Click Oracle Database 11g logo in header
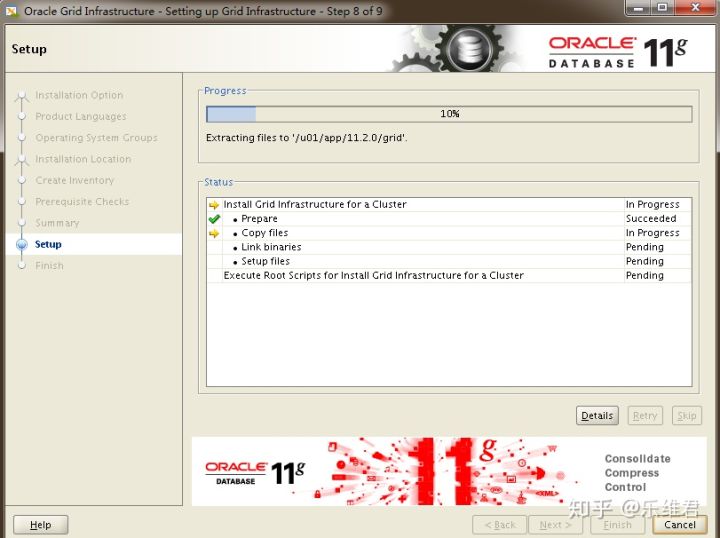This screenshot has height=538, width=720. (x=618, y=52)
